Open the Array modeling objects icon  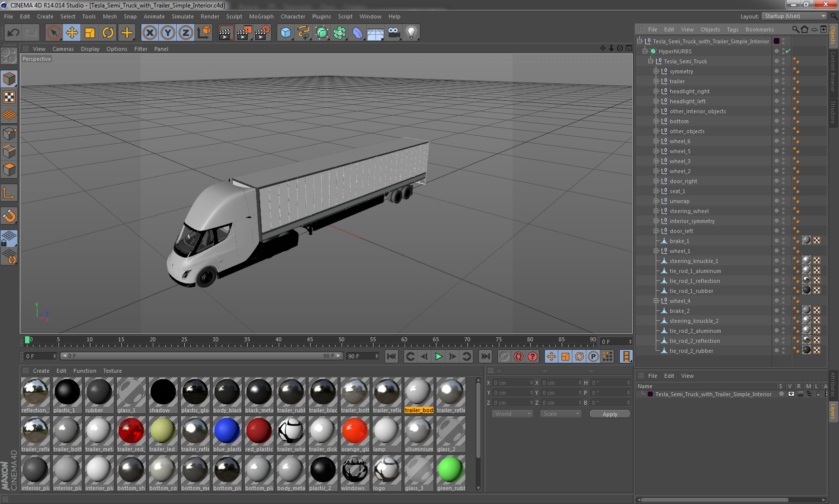pos(340,33)
